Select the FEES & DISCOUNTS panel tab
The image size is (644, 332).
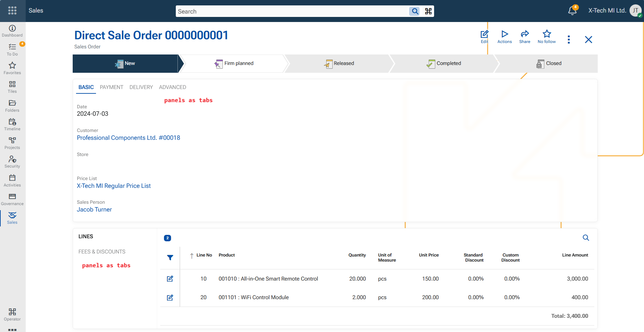[x=102, y=251]
